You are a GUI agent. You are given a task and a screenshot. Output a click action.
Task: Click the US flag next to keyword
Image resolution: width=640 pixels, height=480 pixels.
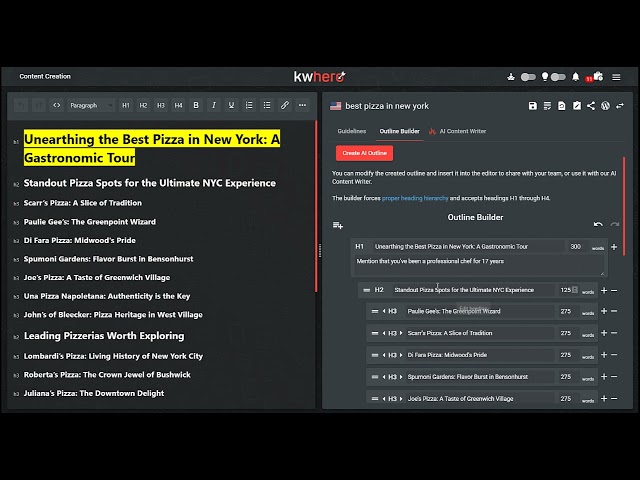tap(336, 106)
